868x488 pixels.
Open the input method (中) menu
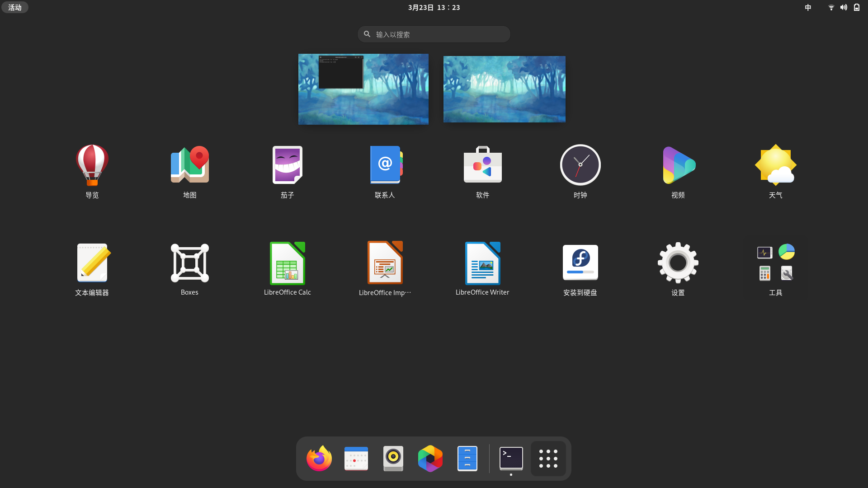pos(808,7)
